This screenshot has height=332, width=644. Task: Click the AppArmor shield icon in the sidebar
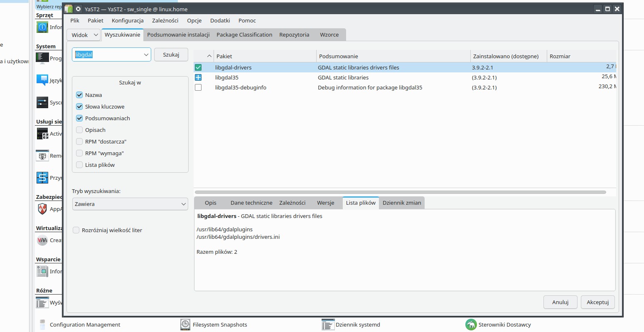pos(42,209)
